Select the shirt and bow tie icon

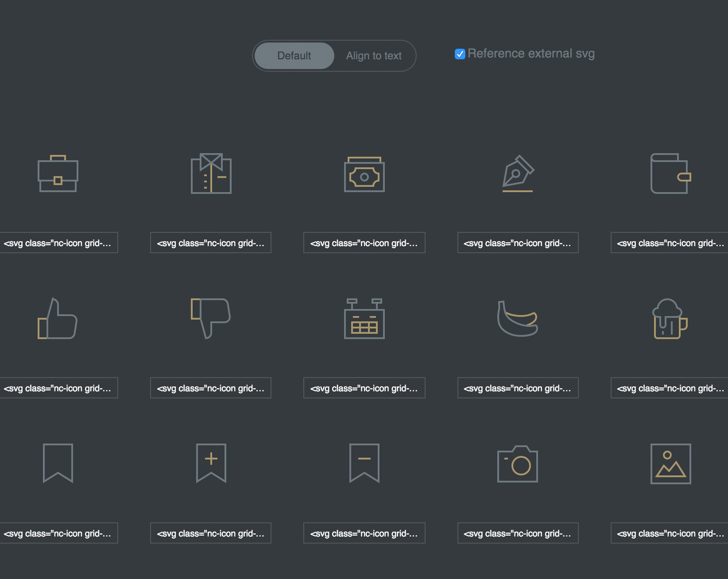click(211, 174)
